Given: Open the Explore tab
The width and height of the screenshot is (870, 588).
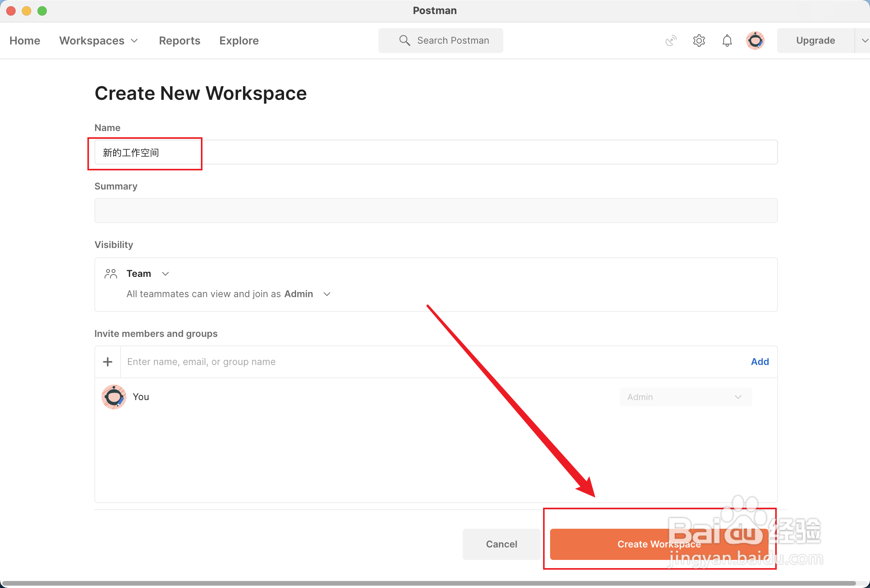Looking at the screenshot, I should click(239, 41).
